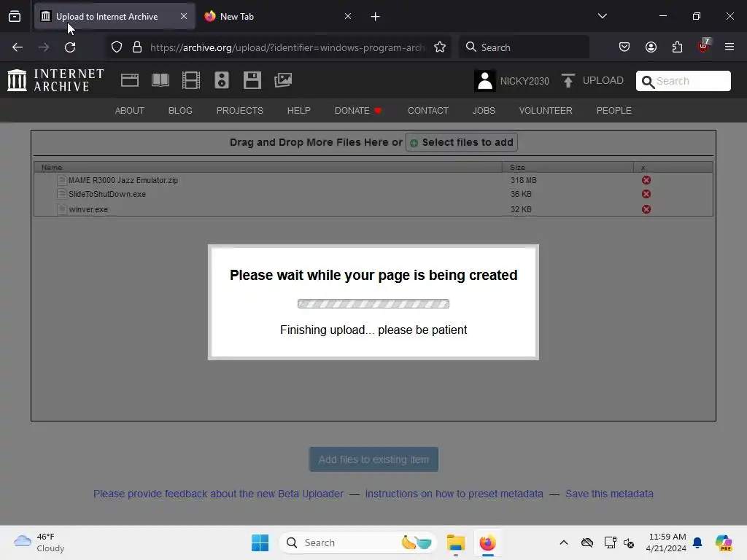Close the Upload to Internet Archive tab
747x560 pixels.
tap(183, 16)
